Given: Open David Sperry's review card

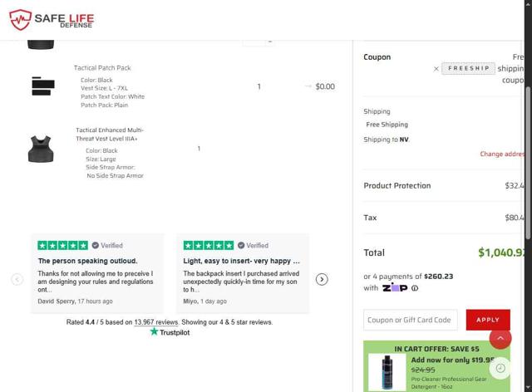Looking at the screenshot, I should click(x=98, y=273).
